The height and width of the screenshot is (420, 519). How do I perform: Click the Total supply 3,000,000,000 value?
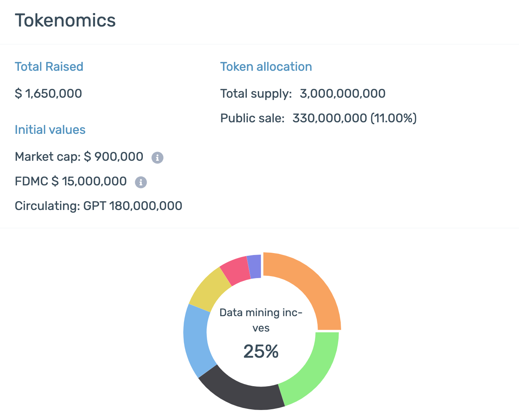coord(342,93)
